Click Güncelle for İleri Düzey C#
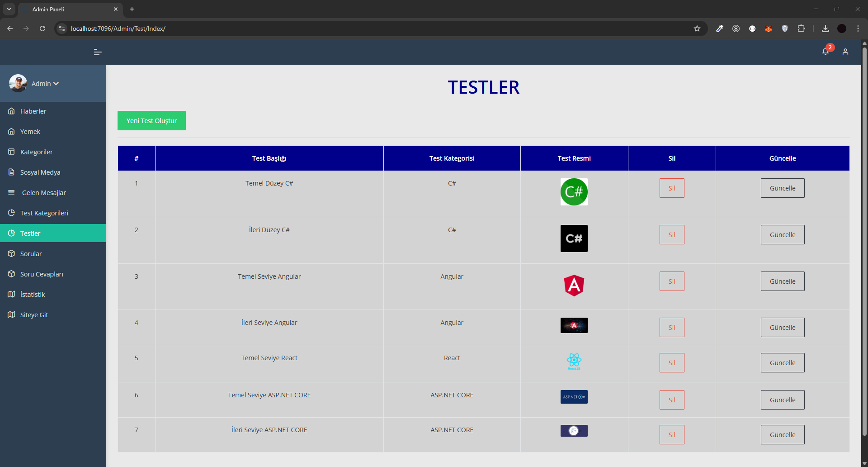Viewport: 868px width, 467px height. [x=783, y=234]
